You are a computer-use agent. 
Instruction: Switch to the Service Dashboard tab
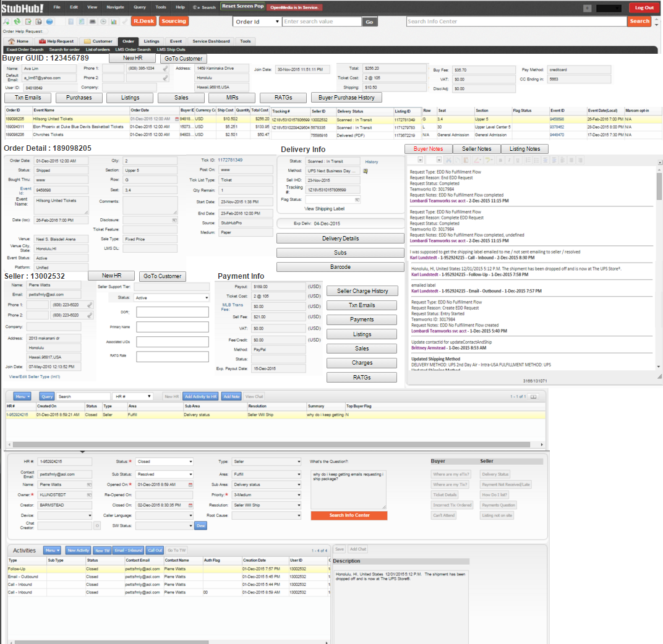tap(211, 41)
